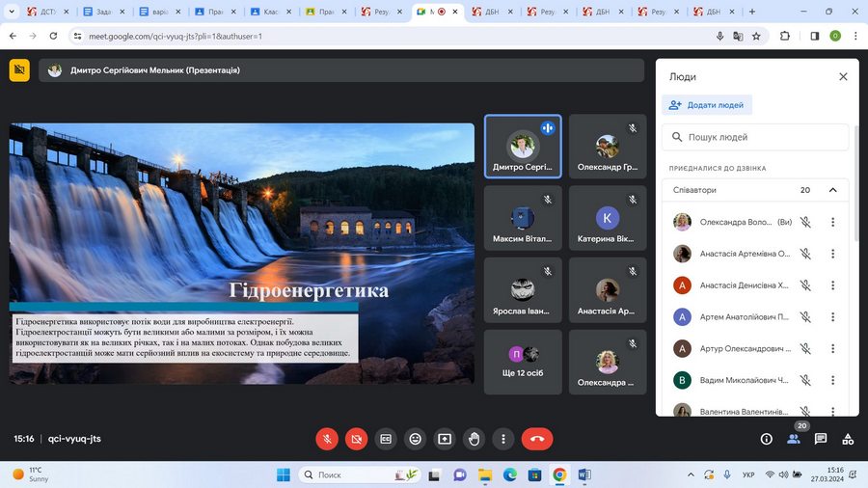This screenshot has height=488, width=868.
Task: Open options for Анастасія Денисівна
Action: click(x=832, y=285)
